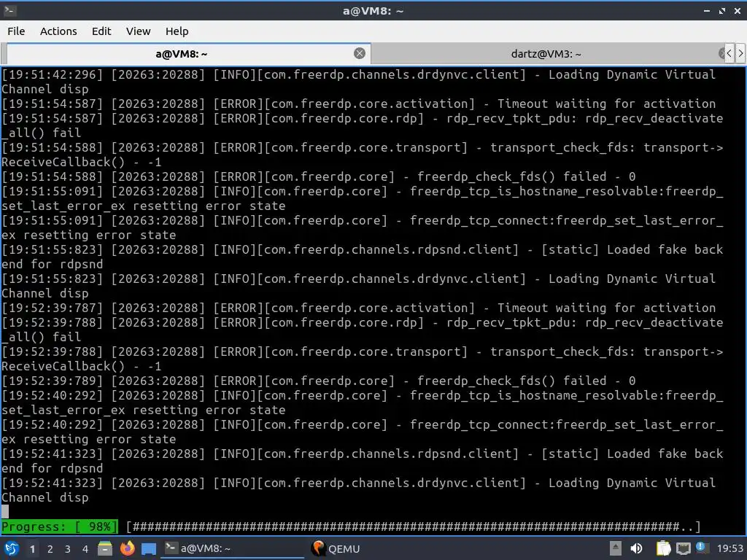747x560 pixels.
Task: Click the removable media eject tray icon
Action: coord(616,548)
